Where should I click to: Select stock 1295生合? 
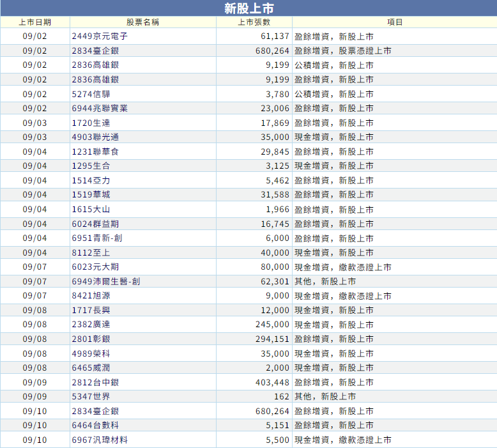91,166
